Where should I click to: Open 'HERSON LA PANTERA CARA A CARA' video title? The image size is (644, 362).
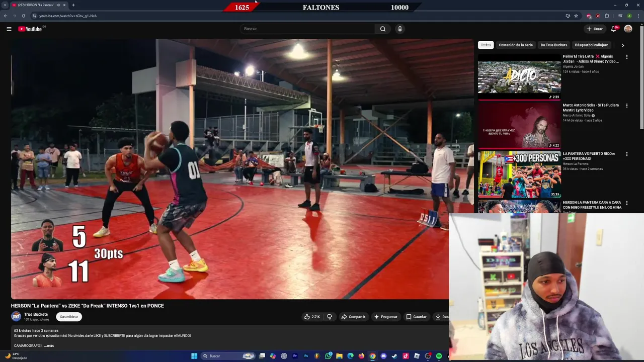tap(592, 205)
